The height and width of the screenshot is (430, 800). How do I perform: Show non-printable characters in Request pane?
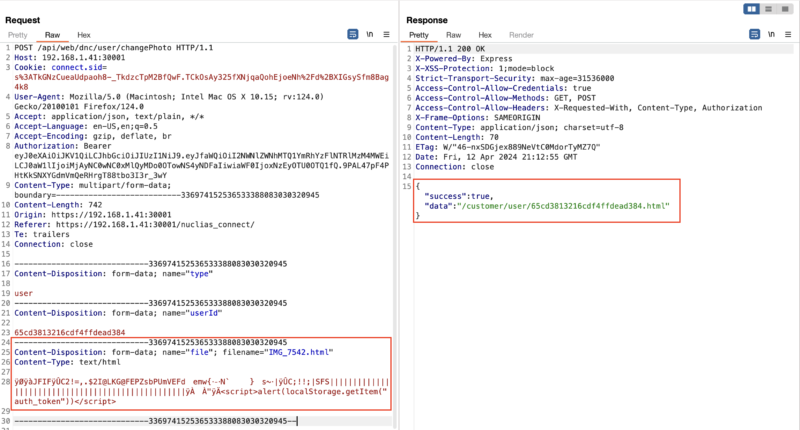[x=371, y=33]
